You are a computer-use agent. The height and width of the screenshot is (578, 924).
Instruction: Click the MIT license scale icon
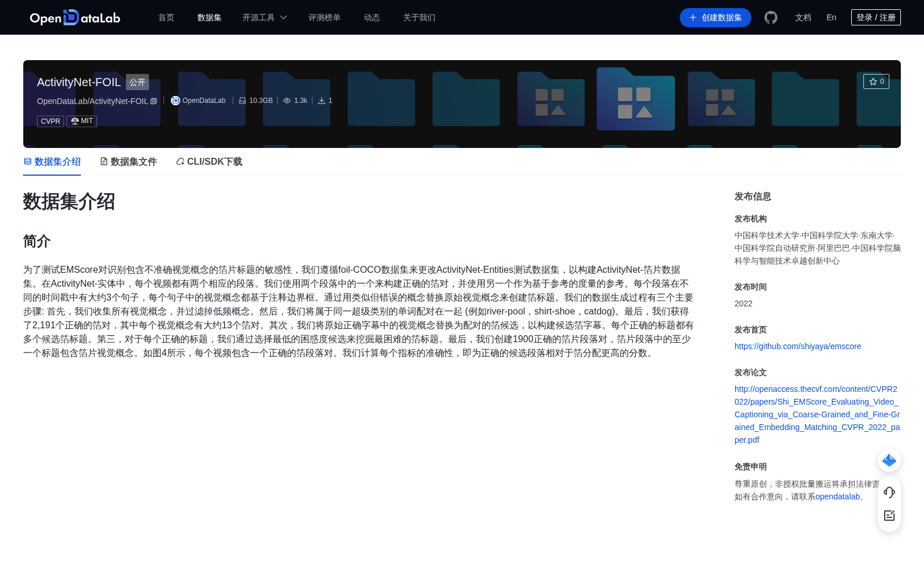point(74,121)
